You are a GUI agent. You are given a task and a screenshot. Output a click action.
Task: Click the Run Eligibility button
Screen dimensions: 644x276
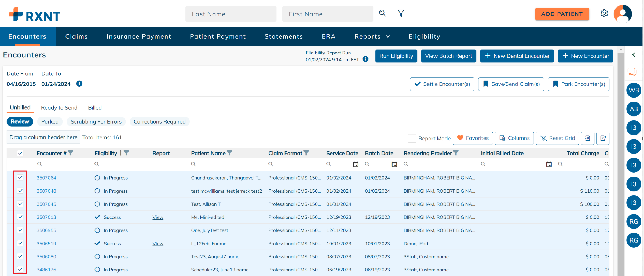[x=396, y=56]
